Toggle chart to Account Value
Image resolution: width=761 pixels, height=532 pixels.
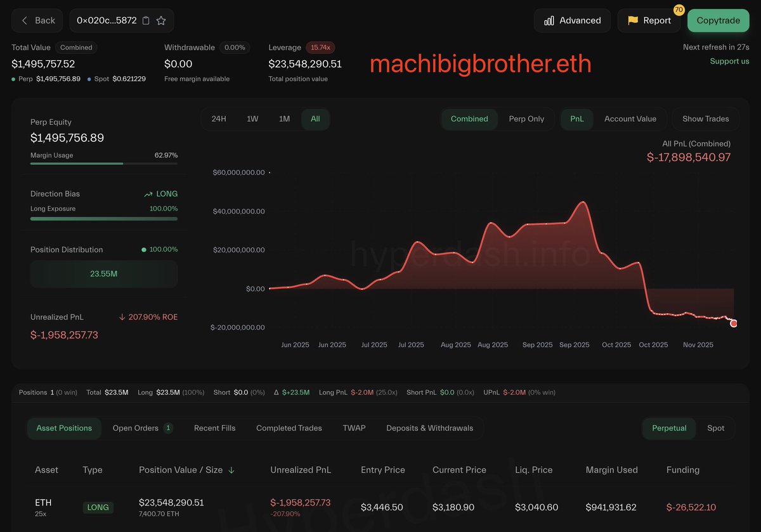(630, 119)
